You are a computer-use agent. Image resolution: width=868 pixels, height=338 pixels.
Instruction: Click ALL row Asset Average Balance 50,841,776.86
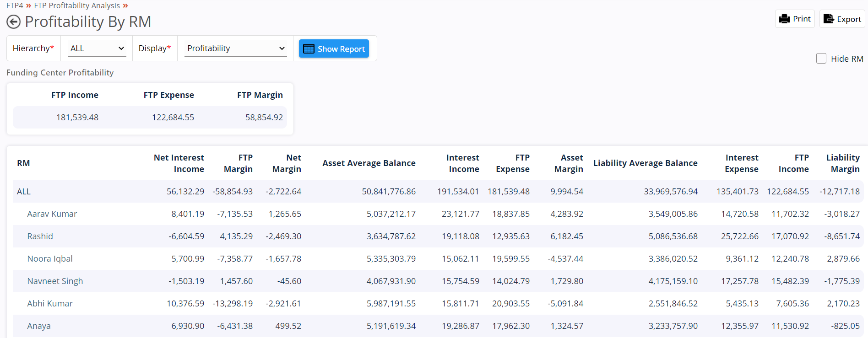click(x=389, y=192)
